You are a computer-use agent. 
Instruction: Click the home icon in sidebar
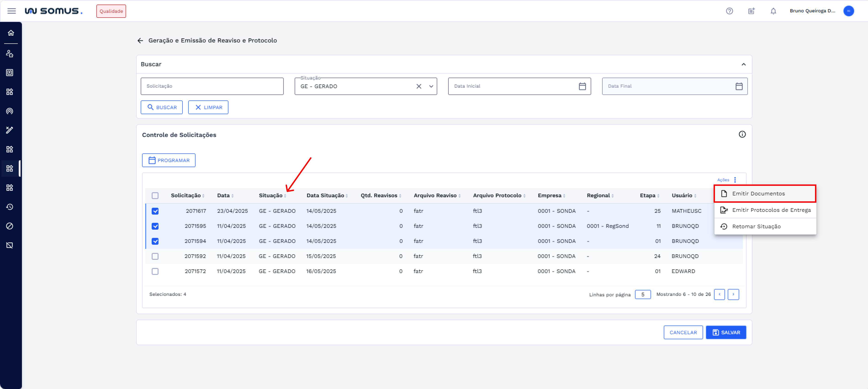point(11,33)
